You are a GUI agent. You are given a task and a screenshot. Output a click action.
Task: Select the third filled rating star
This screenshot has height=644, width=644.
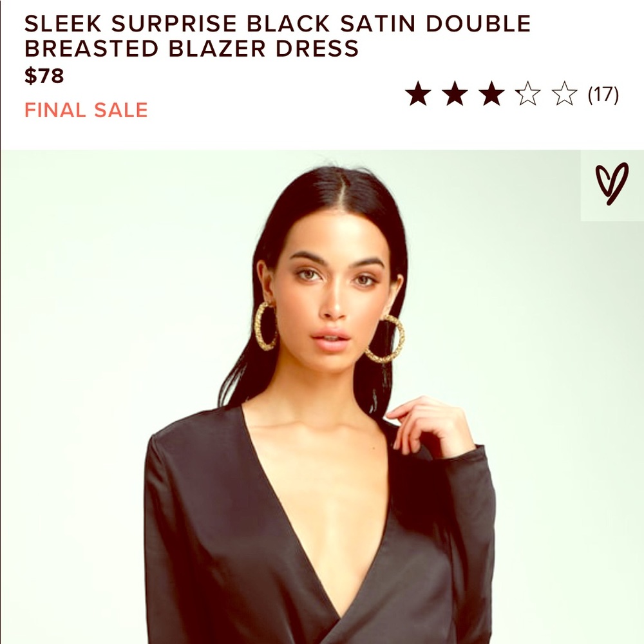click(x=491, y=93)
